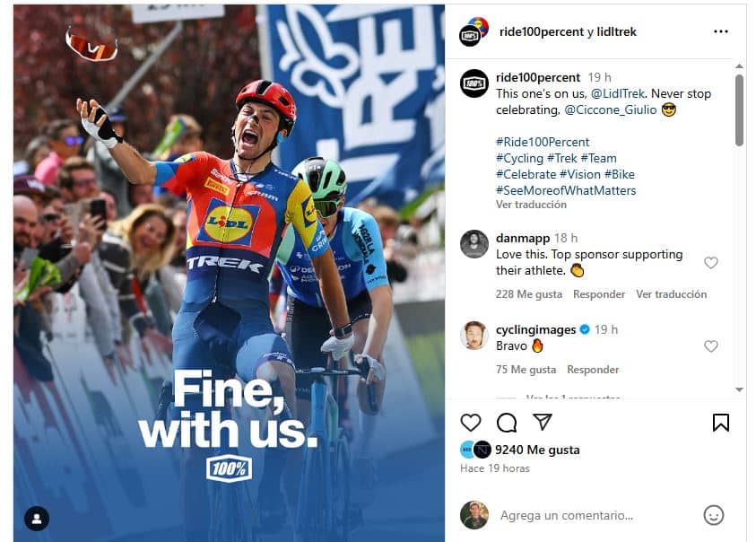Reply to cyclingimages' comment
The height and width of the screenshot is (542, 756).
593,370
